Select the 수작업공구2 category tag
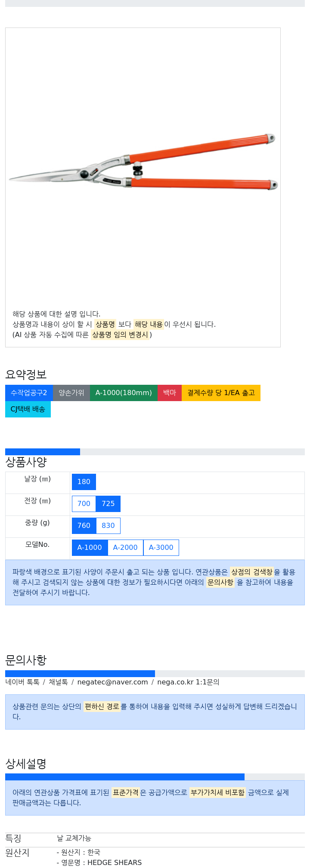This screenshot has width=310, height=868. click(29, 393)
